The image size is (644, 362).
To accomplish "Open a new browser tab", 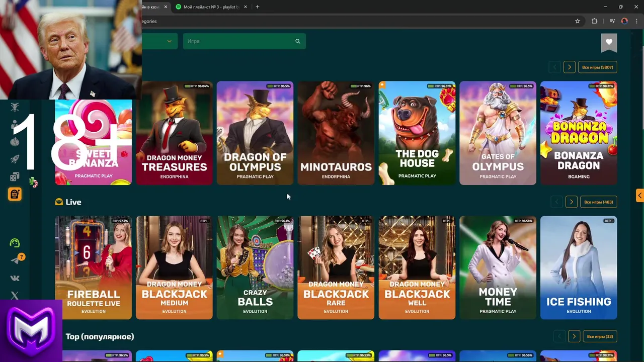I will click(258, 7).
